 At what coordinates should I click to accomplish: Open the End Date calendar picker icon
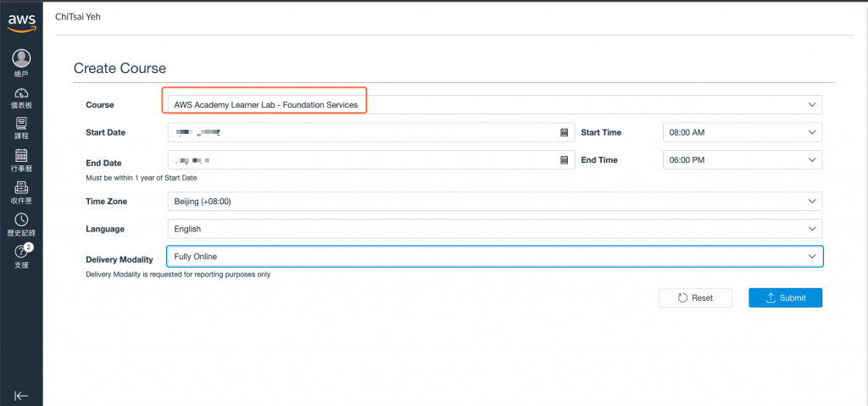564,160
